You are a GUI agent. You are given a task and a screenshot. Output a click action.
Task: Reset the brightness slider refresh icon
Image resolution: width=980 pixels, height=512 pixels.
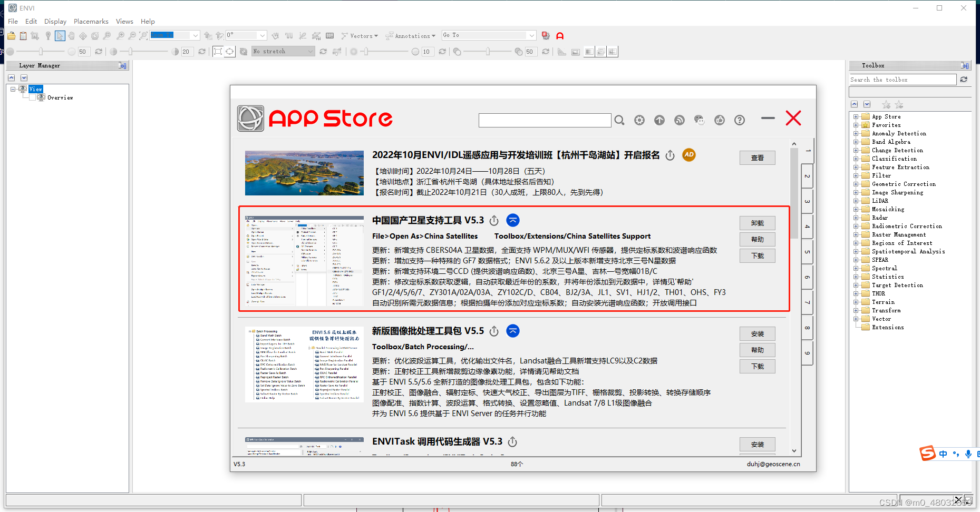tap(99, 52)
